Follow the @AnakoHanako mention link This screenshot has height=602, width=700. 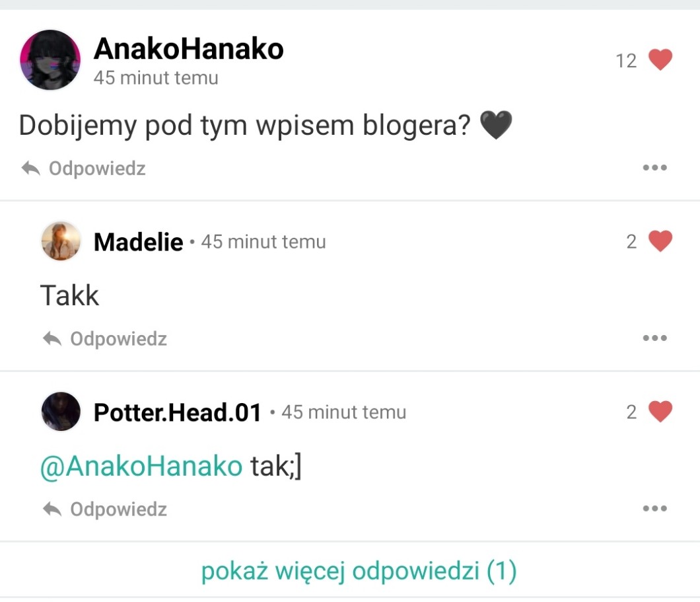[141, 467]
